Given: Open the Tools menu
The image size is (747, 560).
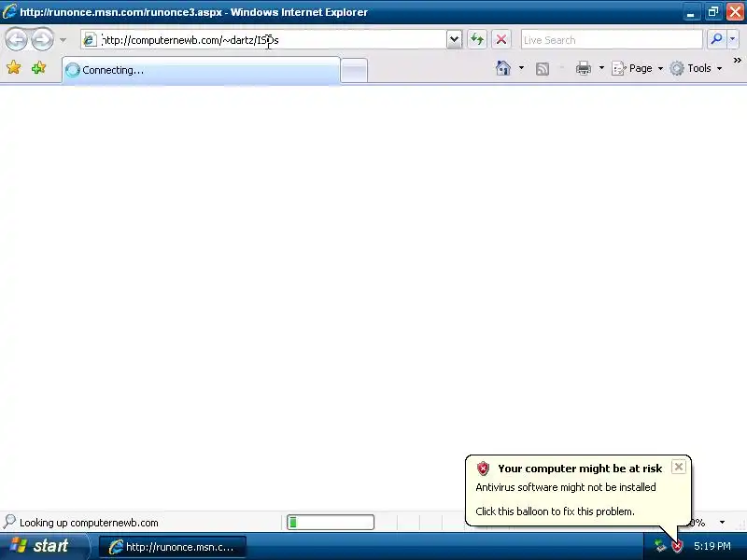Looking at the screenshot, I should pyautogui.click(x=696, y=68).
